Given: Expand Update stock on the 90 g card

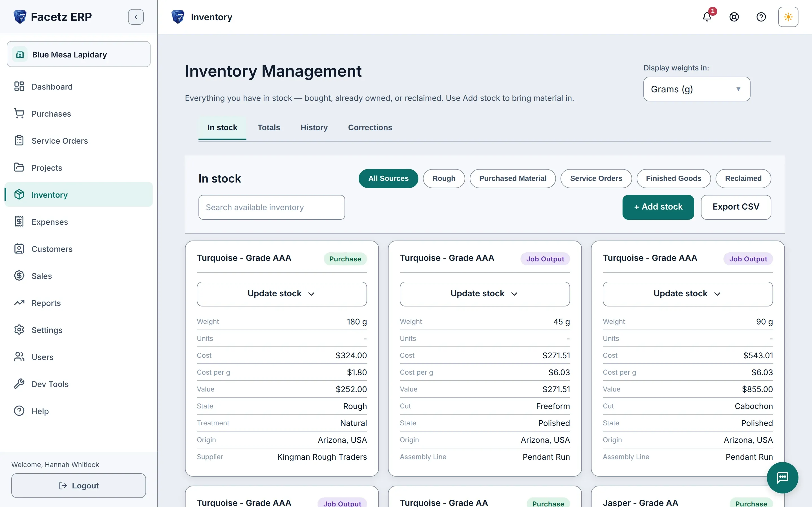Looking at the screenshot, I should point(687,294).
